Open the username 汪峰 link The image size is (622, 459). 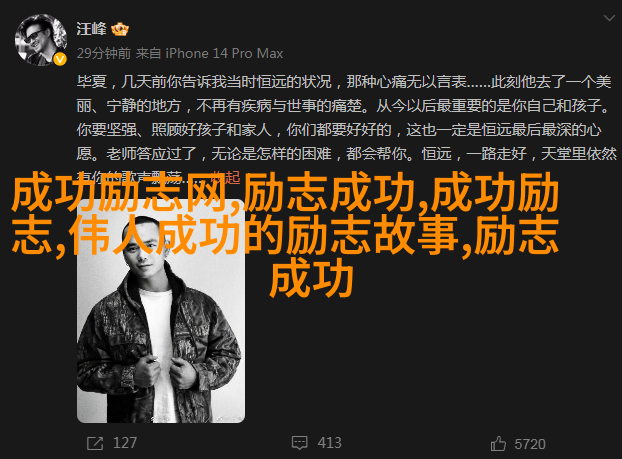[92, 29]
